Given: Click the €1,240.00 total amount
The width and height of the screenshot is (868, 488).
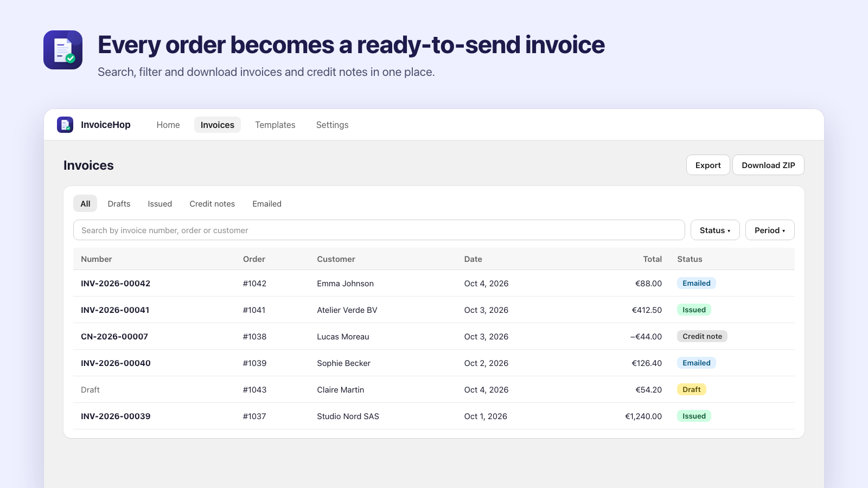Looking at the screenshot, I should (643, 416).
